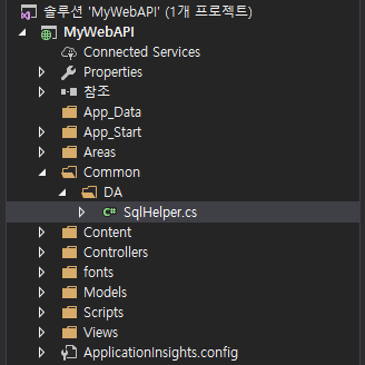Select the Areas folder label
The height and width of the screenshot is (365, 365).
(100, 152)
